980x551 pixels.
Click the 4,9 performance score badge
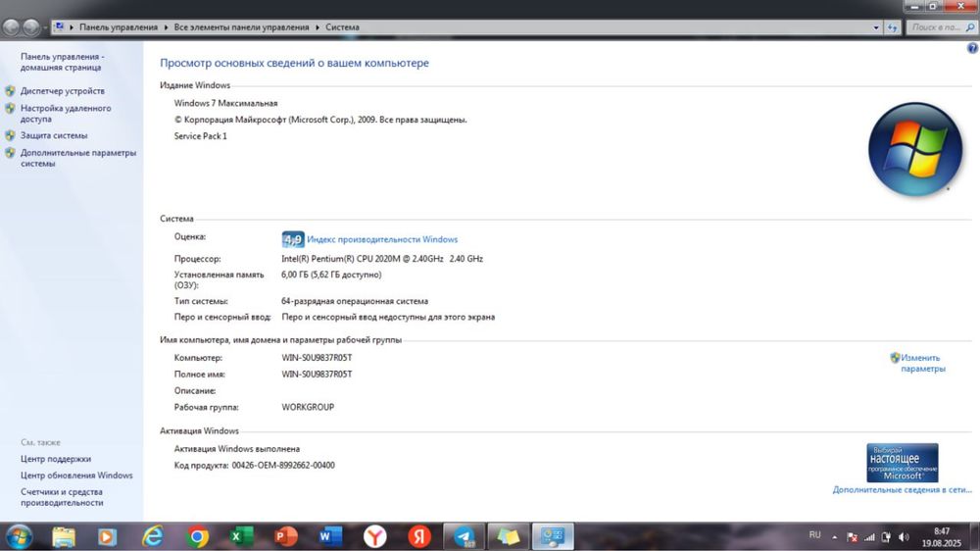click(292, 239)
